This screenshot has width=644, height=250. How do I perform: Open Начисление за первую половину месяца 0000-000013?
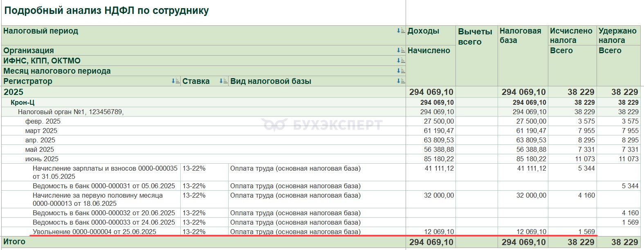(98, 199)
